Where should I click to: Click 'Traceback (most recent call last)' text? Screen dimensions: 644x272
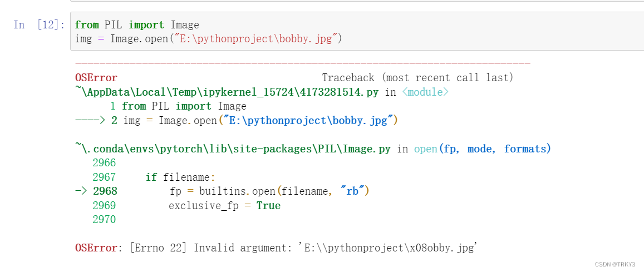[x=417, y=77]
